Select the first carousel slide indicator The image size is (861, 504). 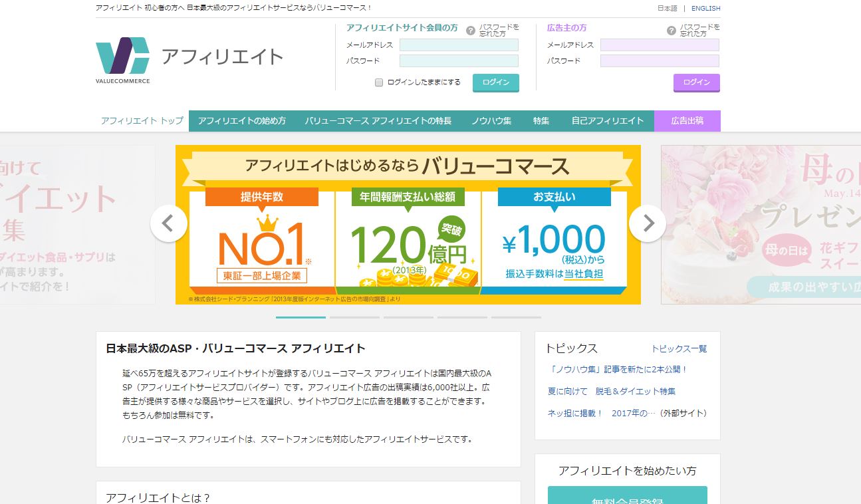[x=301, y=318]
